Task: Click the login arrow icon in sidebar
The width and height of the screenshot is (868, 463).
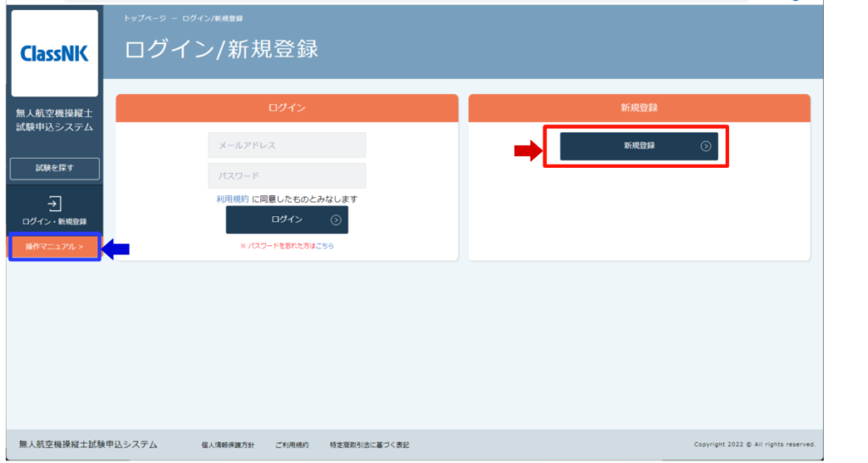Action: tap(54, 204)
